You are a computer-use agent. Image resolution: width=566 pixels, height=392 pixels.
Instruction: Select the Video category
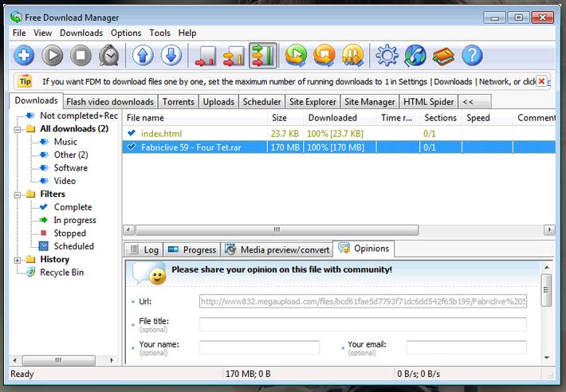pyautogui.click(x=65, y=181)
